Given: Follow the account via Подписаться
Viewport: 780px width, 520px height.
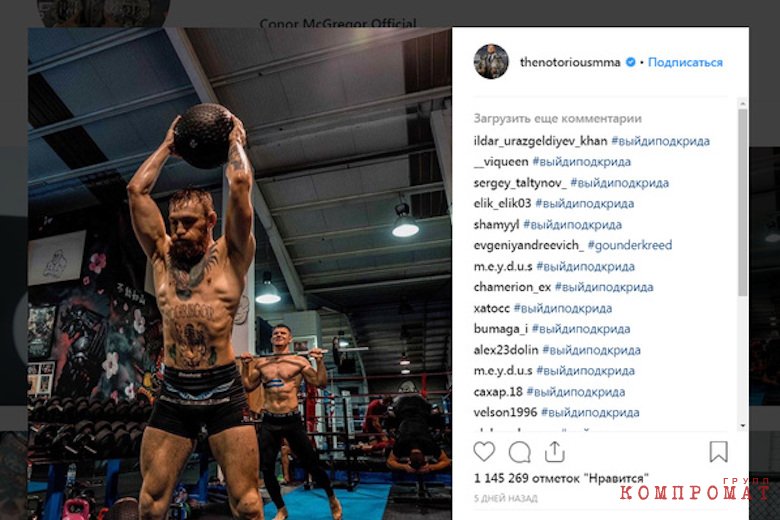Looking at the screenshot, I should click(x=685, y=63).
